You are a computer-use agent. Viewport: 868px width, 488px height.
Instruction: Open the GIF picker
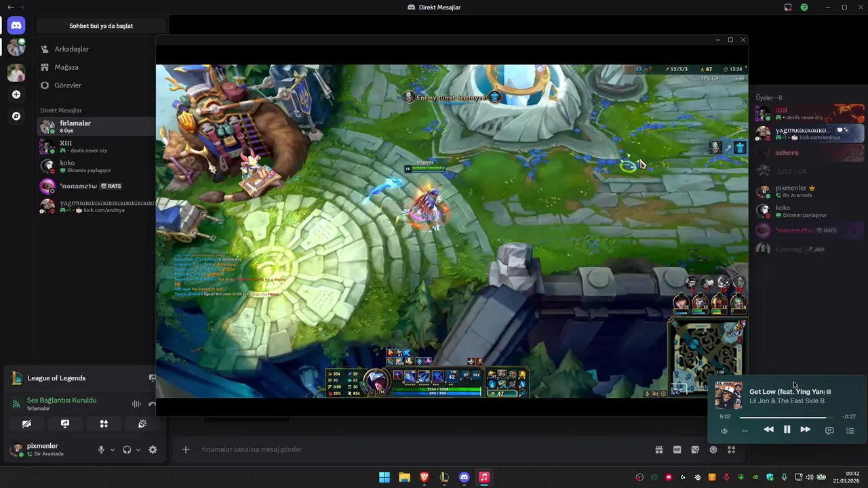coord(677,449)
